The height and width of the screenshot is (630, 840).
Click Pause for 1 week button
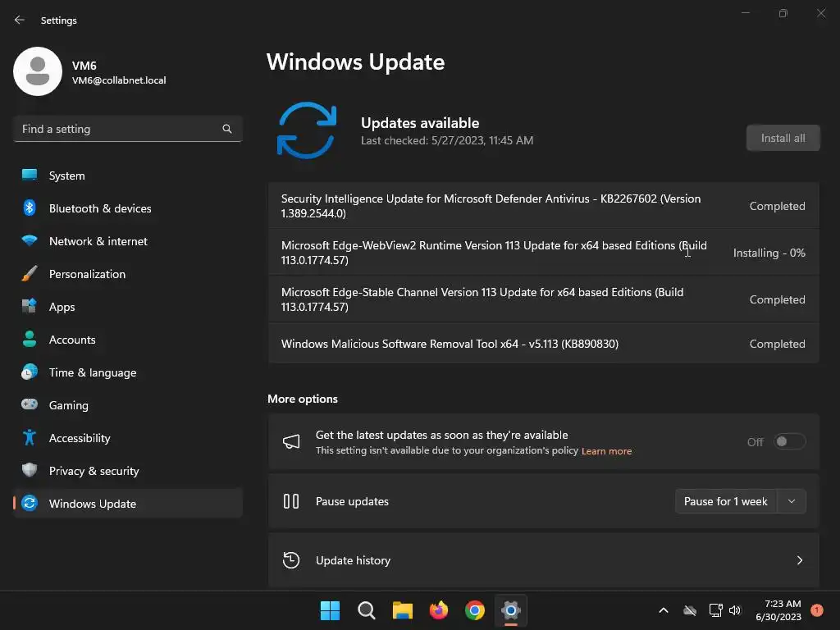(726, 501)
